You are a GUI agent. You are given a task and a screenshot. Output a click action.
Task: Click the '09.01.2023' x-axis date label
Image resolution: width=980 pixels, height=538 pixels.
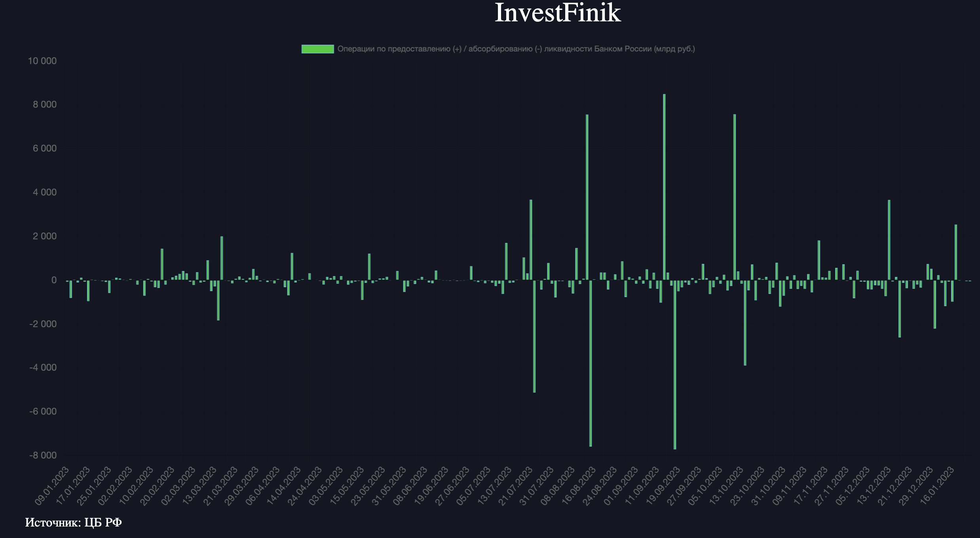coord(52,486)
